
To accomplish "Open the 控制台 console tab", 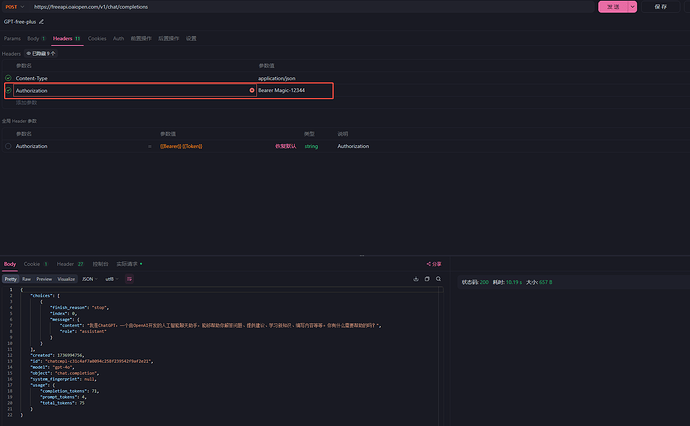I will (100, 264).
